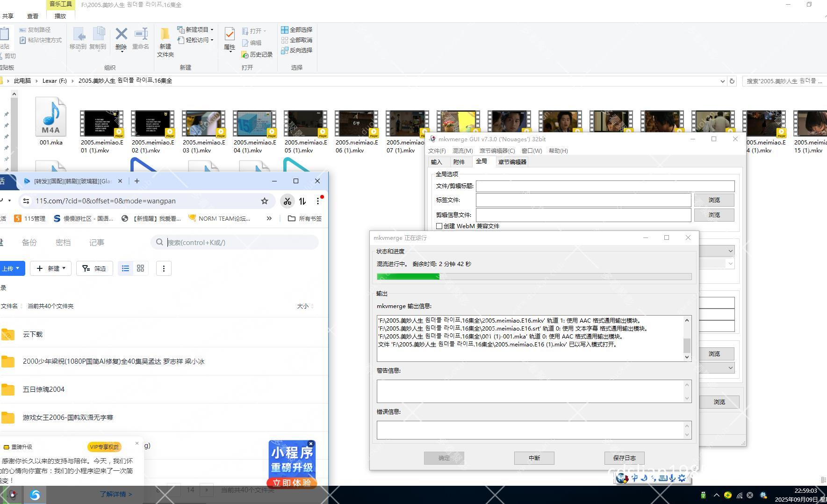Open the 上传 upload dropdown button
Viewport: 827px width, 504px height.
pyautogui.click(x=11, y=268)
